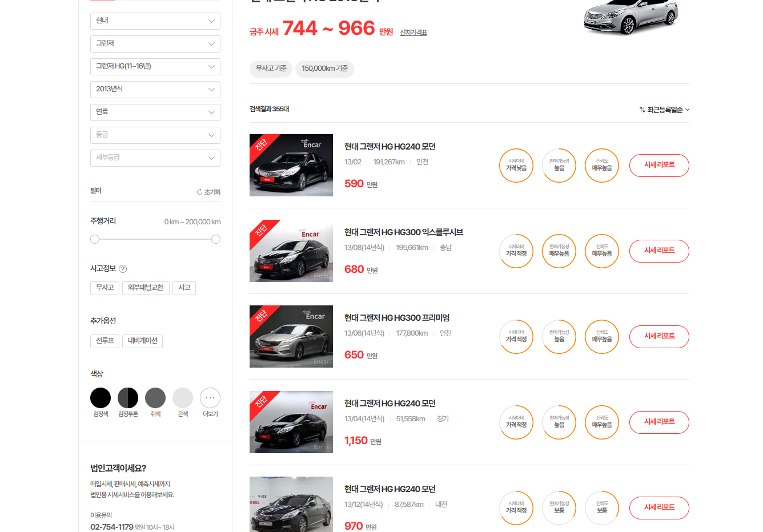This screenshot has width=763, height=532.
Task: Open the 연료 fuel dropdown
Action: [x=155, y=112]
